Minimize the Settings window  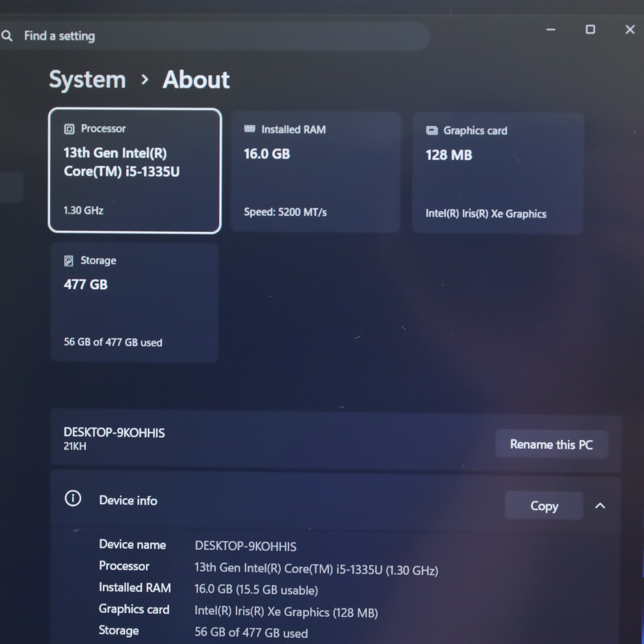tap(551, 29)
